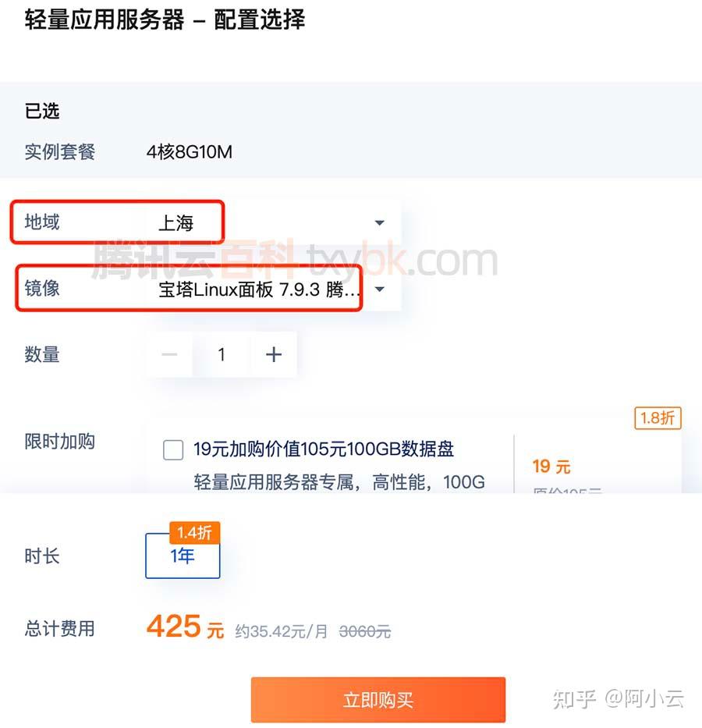This screenshot has height=728, width=702.
Task: Click the 宝塔Linux面板 7.9.3 image selection
Action: (260, 290)
